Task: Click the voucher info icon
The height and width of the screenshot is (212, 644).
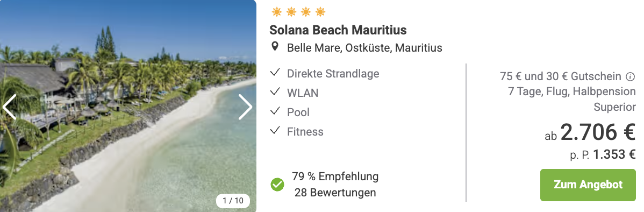Action: pyautogui.click(x=631, y=76)
